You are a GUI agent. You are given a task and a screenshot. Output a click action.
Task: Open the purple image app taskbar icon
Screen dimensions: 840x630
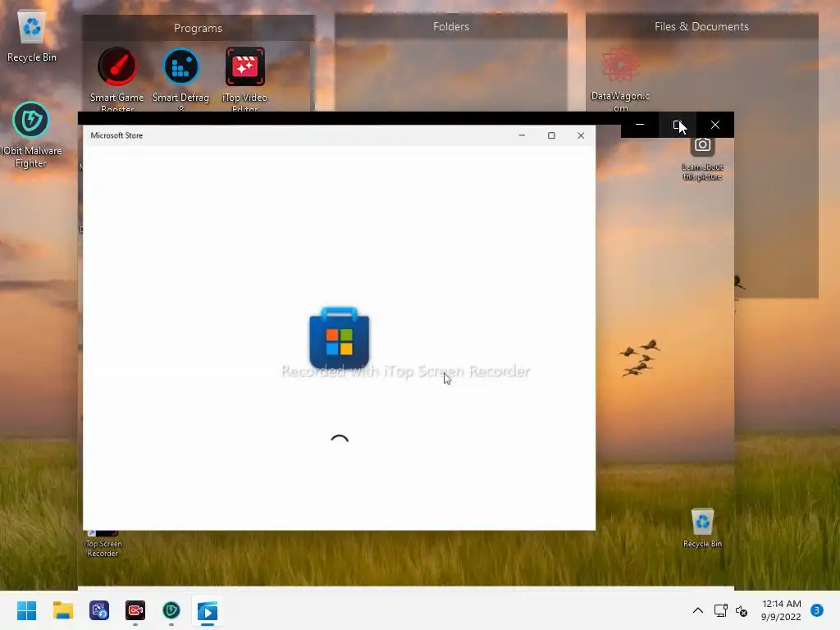[99, 610]
